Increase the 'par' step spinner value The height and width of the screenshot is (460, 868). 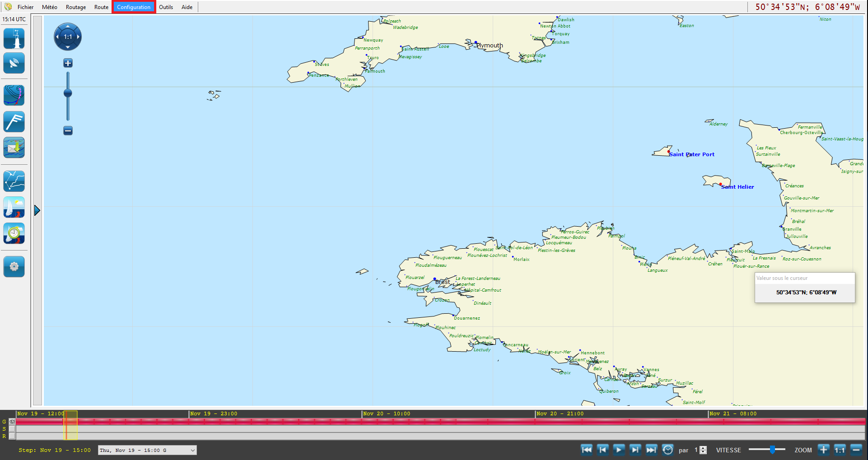click(x=703, y=448)
